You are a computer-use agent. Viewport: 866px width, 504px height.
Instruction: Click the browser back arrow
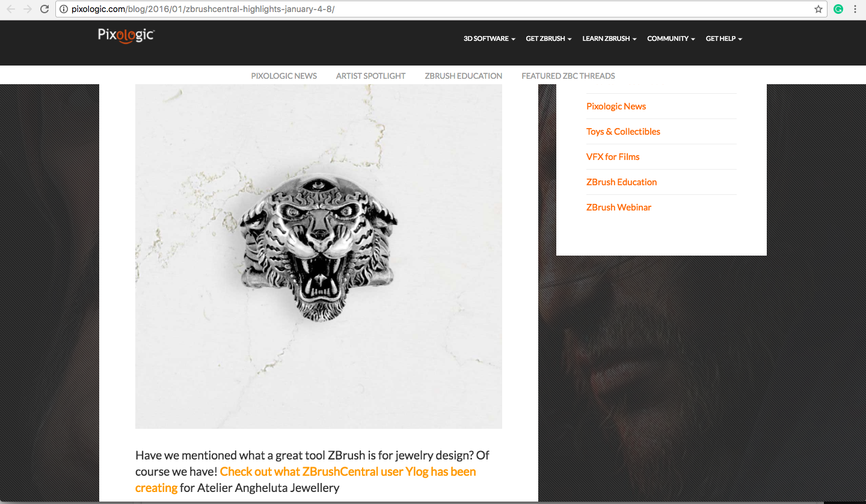coord(10,9)
